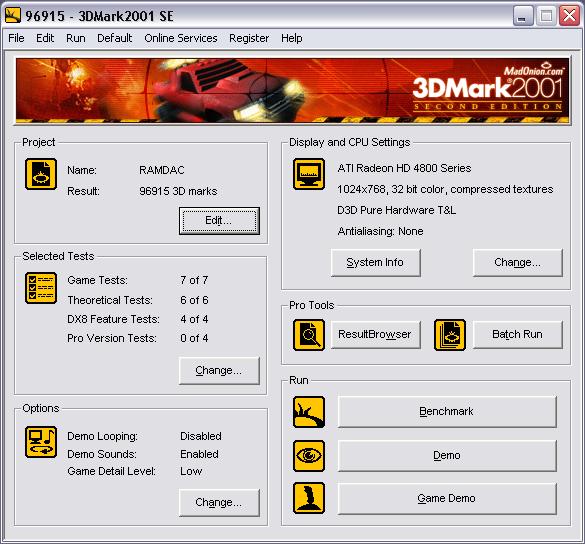
Task: Click the Game Detail Level Low value
Action: coord(191,471)
